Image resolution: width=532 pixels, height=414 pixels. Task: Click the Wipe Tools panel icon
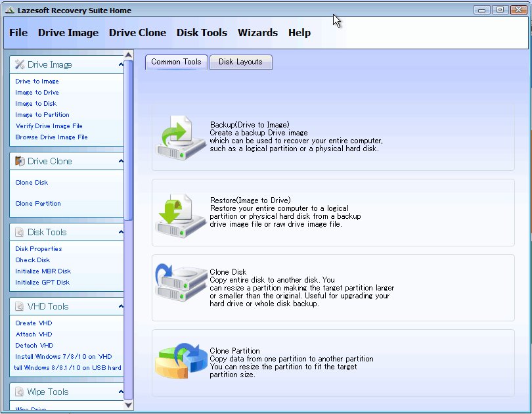click(x=20, y=392)
